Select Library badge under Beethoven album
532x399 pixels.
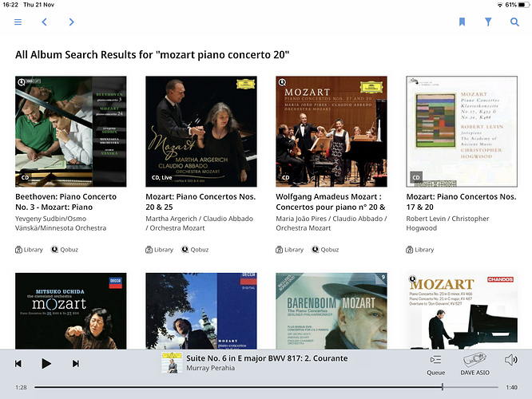(x=30, y=250)
